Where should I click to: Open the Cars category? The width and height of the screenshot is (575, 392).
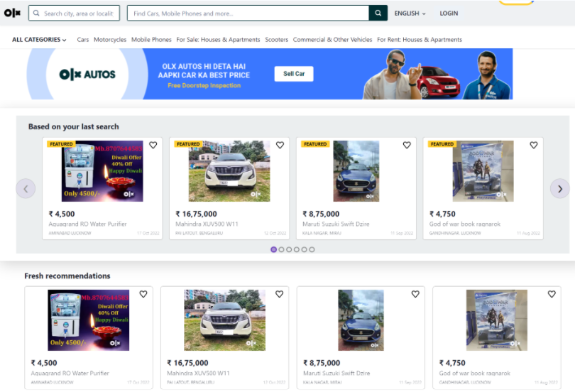[x=83, y=40]
